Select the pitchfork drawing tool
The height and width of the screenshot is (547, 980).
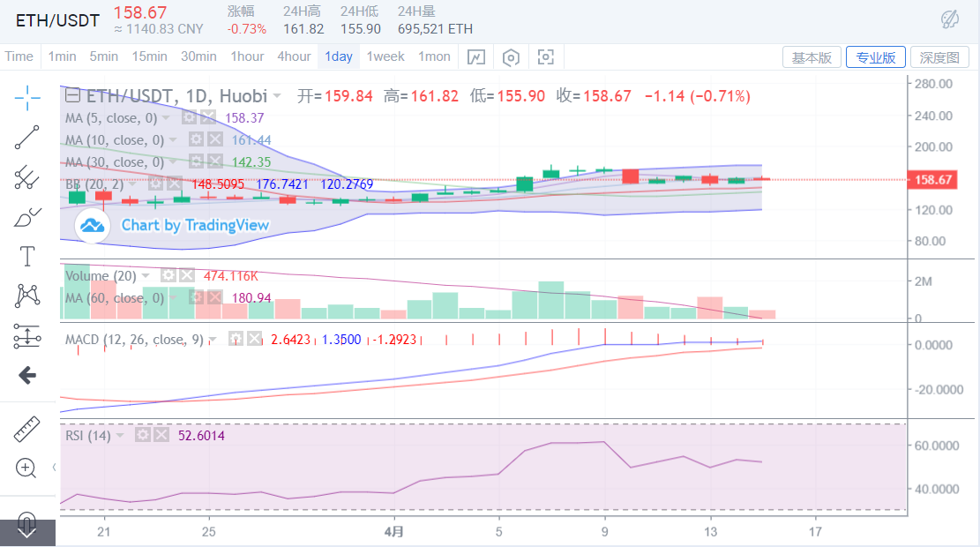26,177
